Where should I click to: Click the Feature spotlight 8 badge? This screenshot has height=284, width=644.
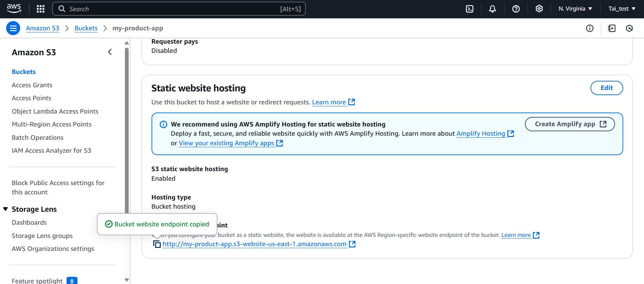pos(72,281)
